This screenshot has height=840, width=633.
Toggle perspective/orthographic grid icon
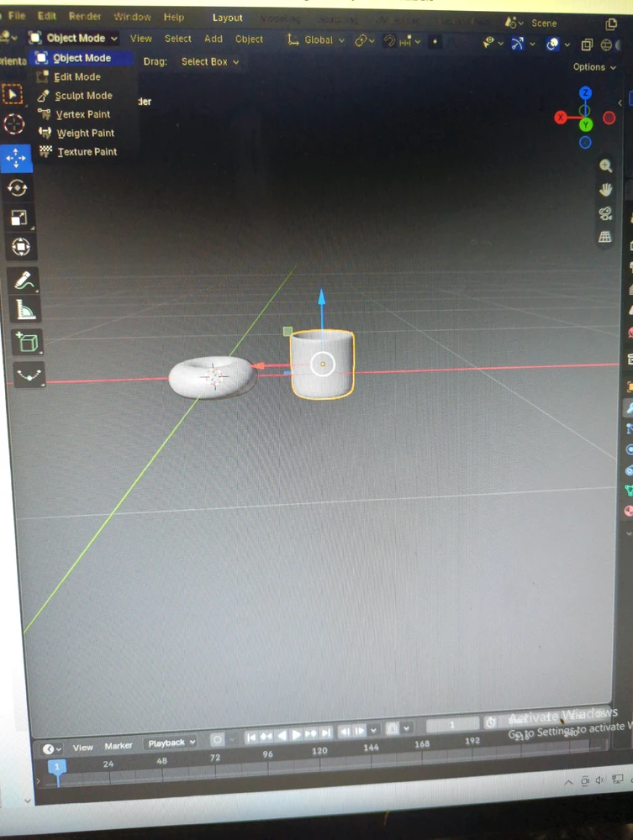pyautogui.click(x=605, y=237)
